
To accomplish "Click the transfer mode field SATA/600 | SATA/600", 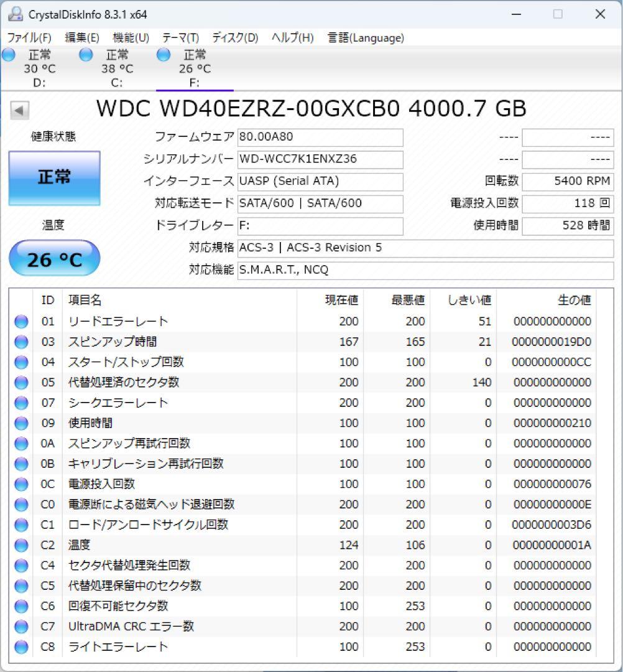I will [x=320, y=203].
